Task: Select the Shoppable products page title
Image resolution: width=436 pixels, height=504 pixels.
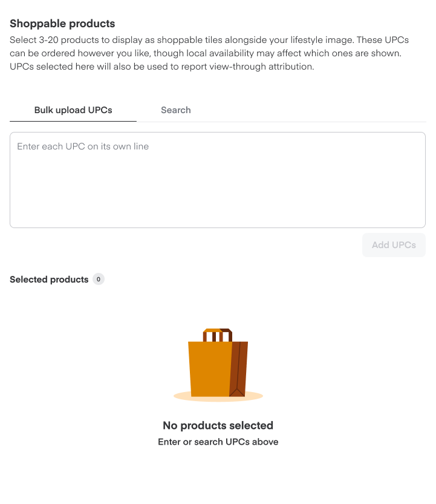Action: [x=62, y=24]
